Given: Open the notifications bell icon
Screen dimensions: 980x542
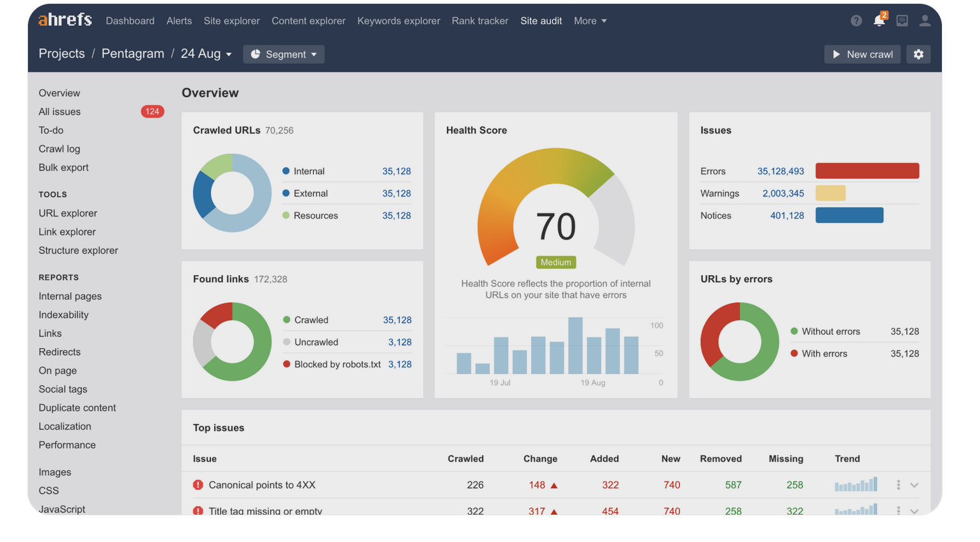Looking at the screenshot, I should (879, 20).
